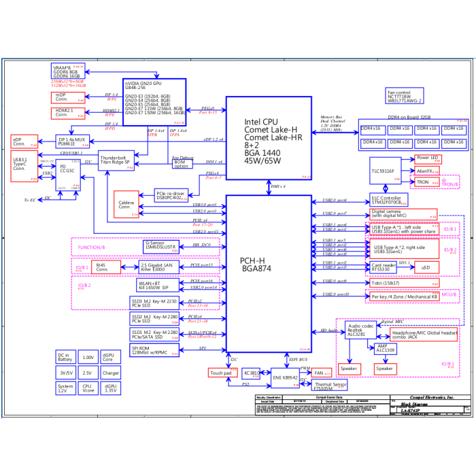Click the HDMI2.1 Conn. box
This screenshot has width=476, height=476.
click(x=68, y=114)
